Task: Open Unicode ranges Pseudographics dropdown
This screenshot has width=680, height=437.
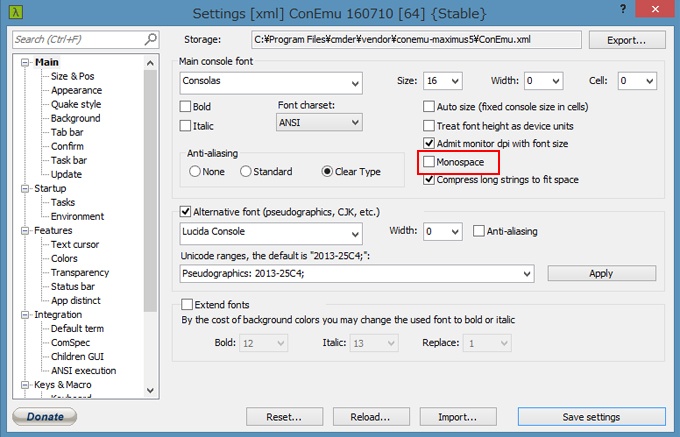Action: [x=357, y=274]
